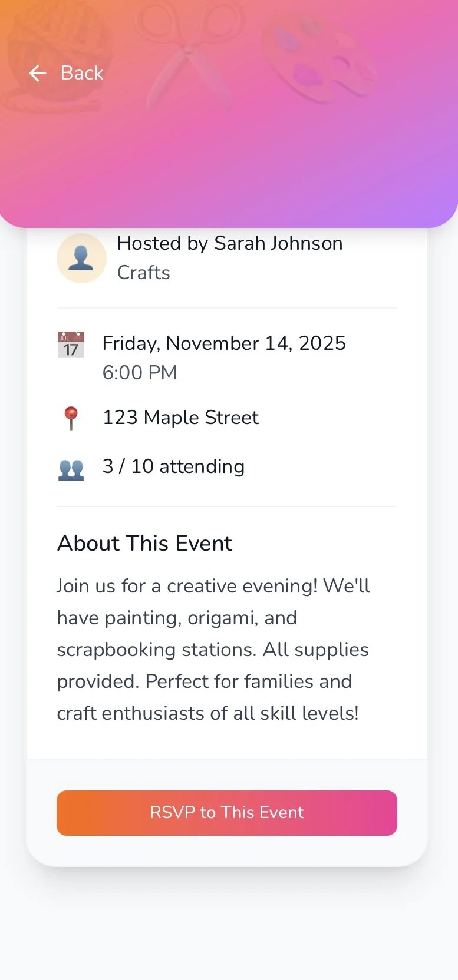Click the attendees people icon
Viewport: 458px width, 980px height.
click(x=71, y=469)
